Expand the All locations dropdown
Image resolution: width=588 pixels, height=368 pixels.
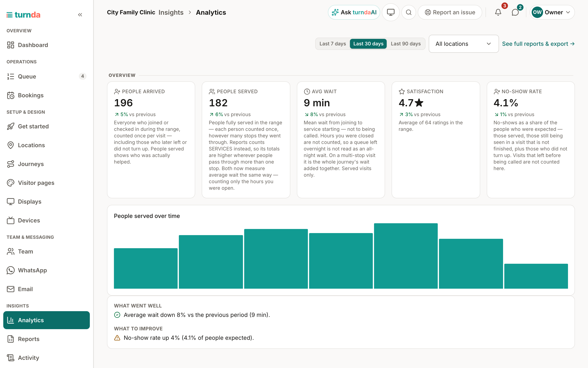[x=464, y=44]
